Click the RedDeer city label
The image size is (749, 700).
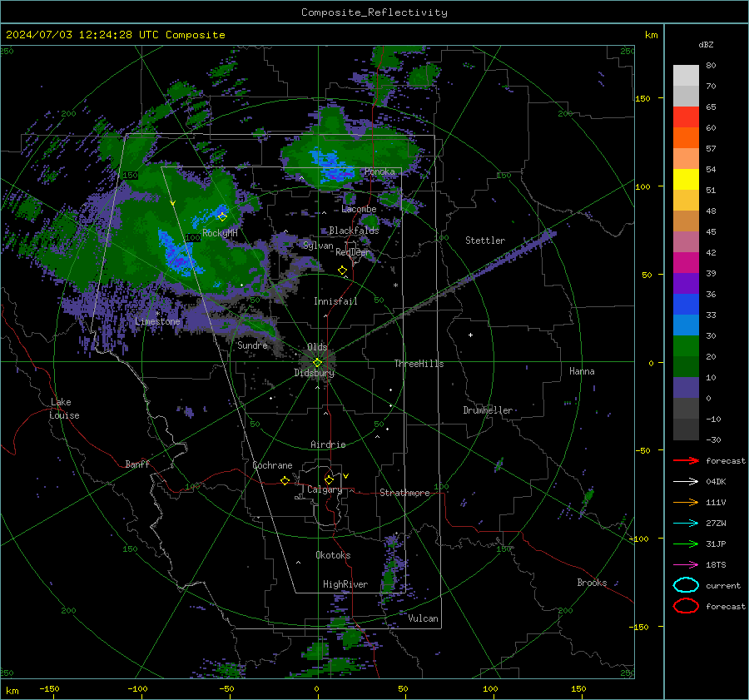click(x=353, y=252)
